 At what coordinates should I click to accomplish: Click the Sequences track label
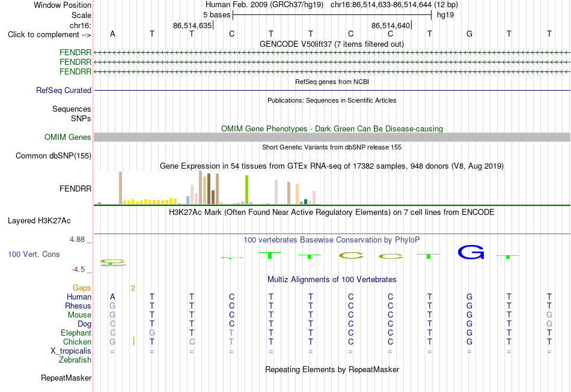pyautogui.click(x=72, y=109)
